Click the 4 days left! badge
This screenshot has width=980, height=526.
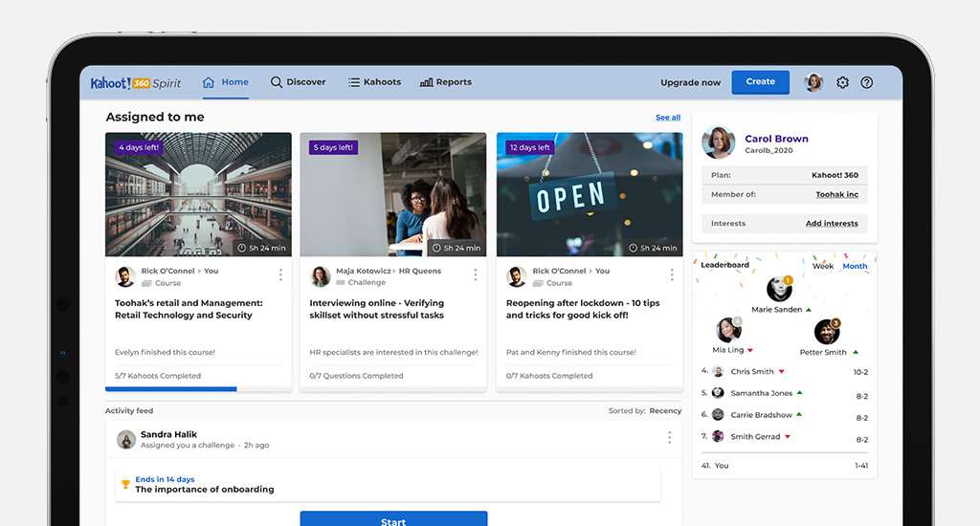138,147
